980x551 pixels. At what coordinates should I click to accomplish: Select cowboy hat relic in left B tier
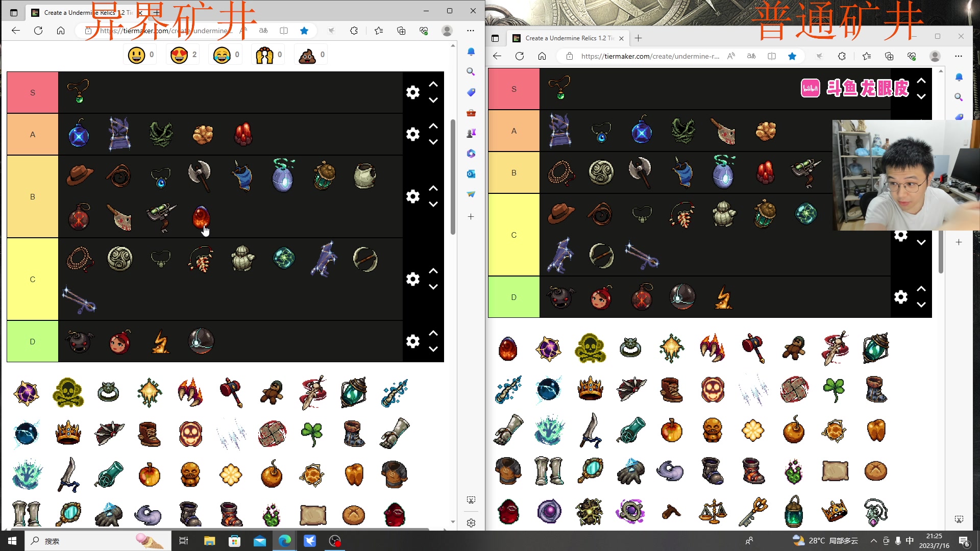79,176
